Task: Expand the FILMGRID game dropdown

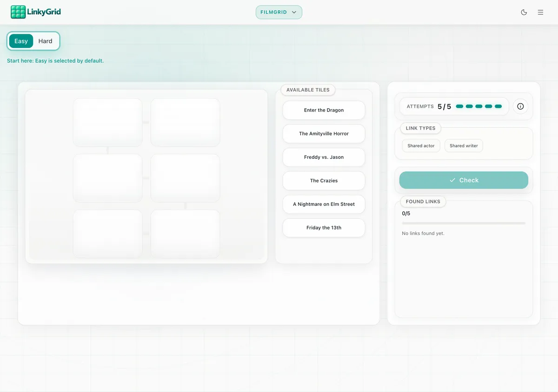Action: pos(279,12)
